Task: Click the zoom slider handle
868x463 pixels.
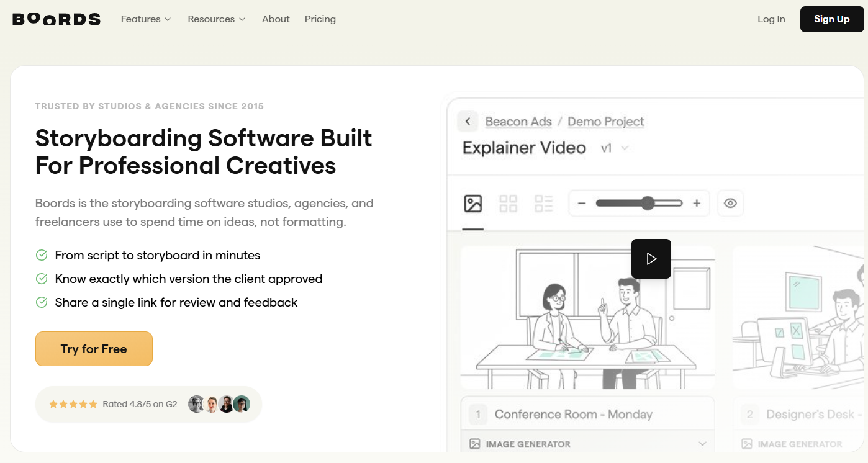Action: (648, 204)
